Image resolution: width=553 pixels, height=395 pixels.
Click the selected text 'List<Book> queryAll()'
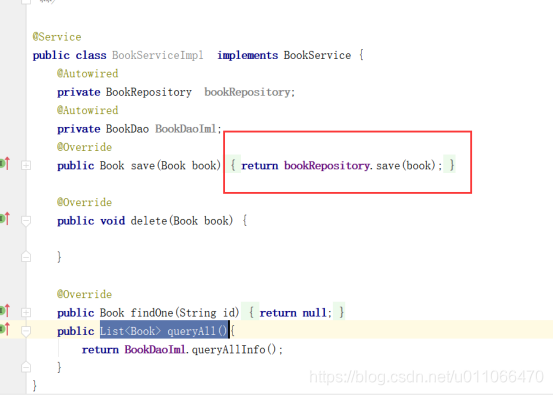tap(164, 331)
